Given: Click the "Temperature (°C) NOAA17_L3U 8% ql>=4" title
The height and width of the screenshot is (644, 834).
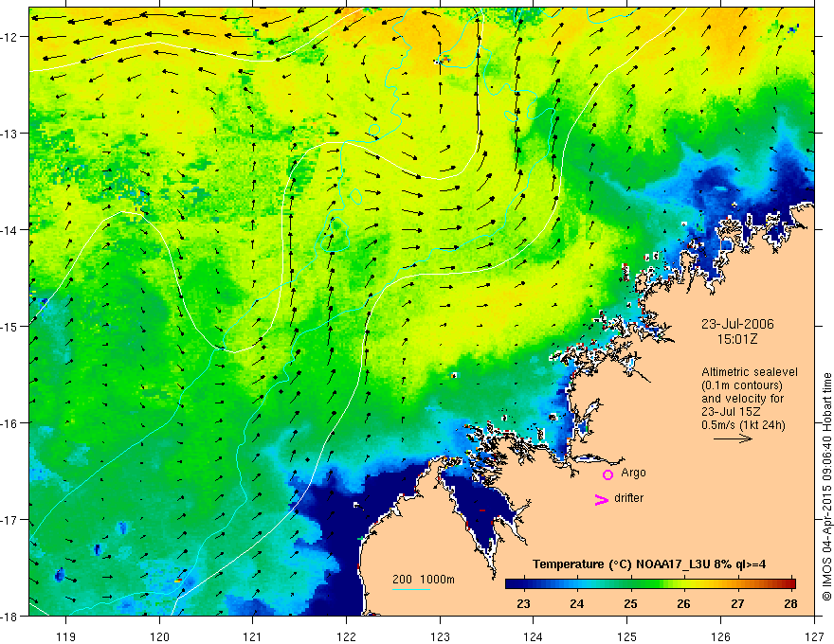Looking at the screenshot, I should point(649,564).
